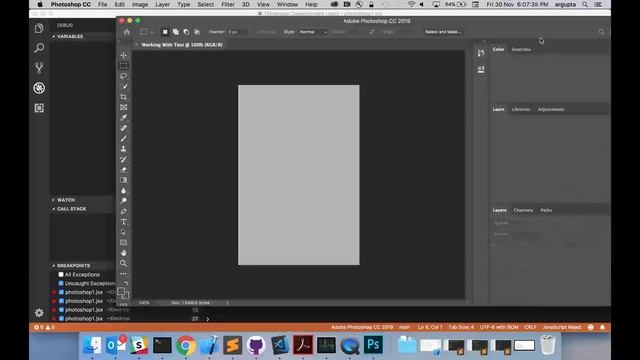
Task: Click JavaScript React language mode in status bar
Action: click(562, 327)
